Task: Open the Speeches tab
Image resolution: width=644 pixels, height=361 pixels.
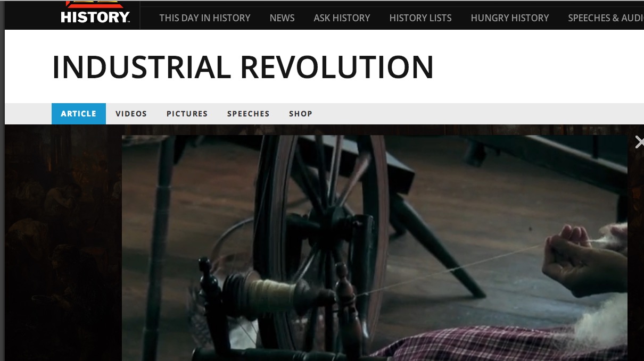Action: click(248, 114)
